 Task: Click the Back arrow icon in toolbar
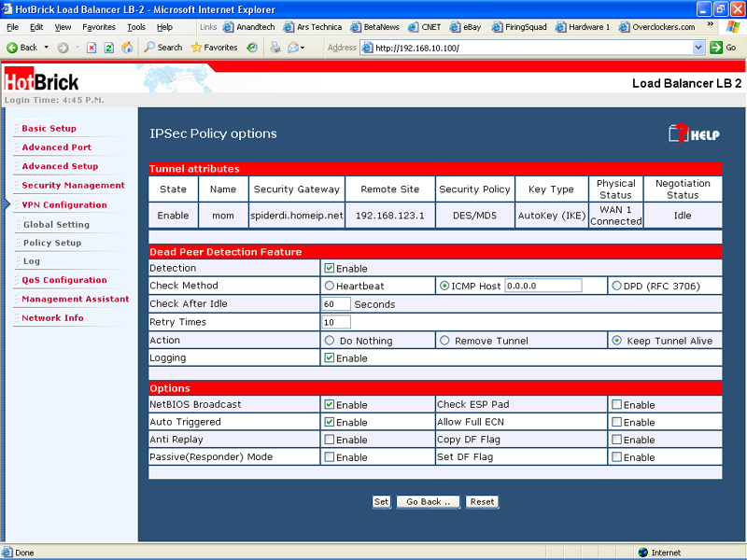click(12, 48)
